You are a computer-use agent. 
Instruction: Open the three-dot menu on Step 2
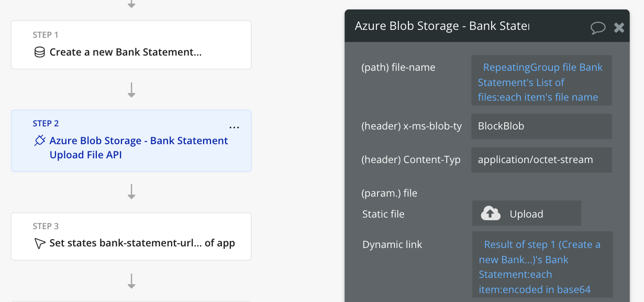pyautogui.click(x=234, y=127)
